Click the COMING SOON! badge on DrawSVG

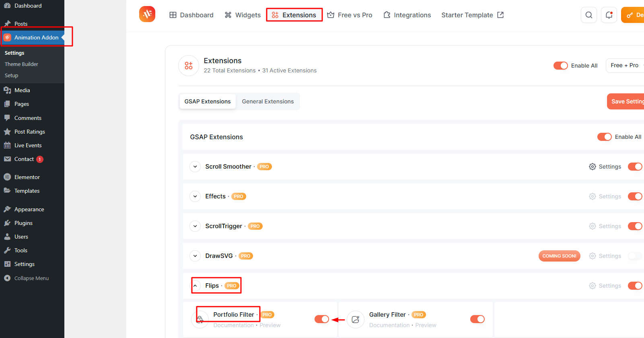pyautogui.click(x=560, y=256)
